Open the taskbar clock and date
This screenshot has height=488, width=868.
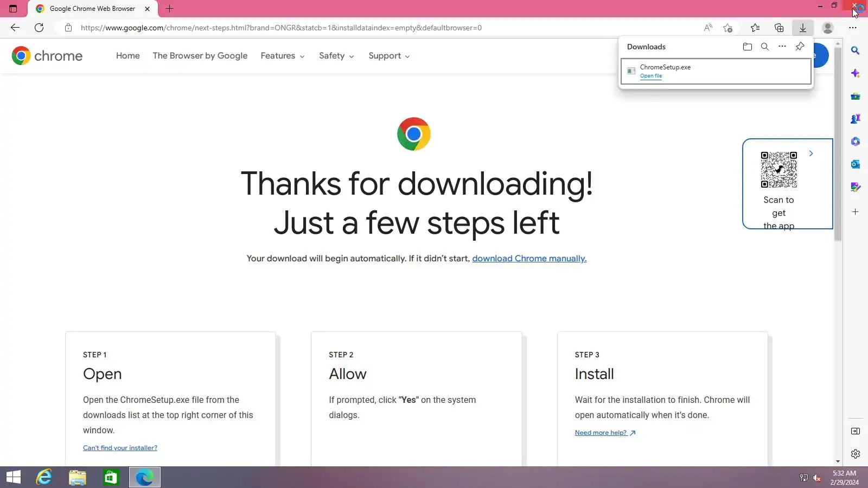844,478
